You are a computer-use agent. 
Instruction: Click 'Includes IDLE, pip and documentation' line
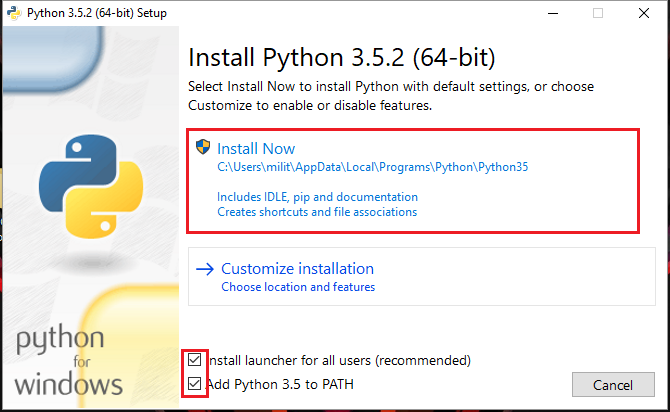[317, 197]
